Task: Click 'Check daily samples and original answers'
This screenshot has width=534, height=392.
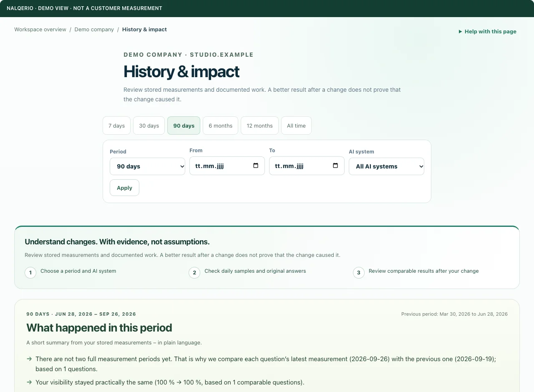Action: [255, 271]
